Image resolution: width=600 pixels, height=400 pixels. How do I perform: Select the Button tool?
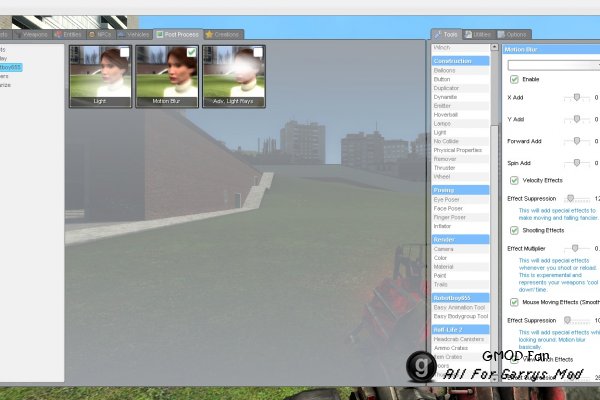pyautogui.click(x=461, y=79)
